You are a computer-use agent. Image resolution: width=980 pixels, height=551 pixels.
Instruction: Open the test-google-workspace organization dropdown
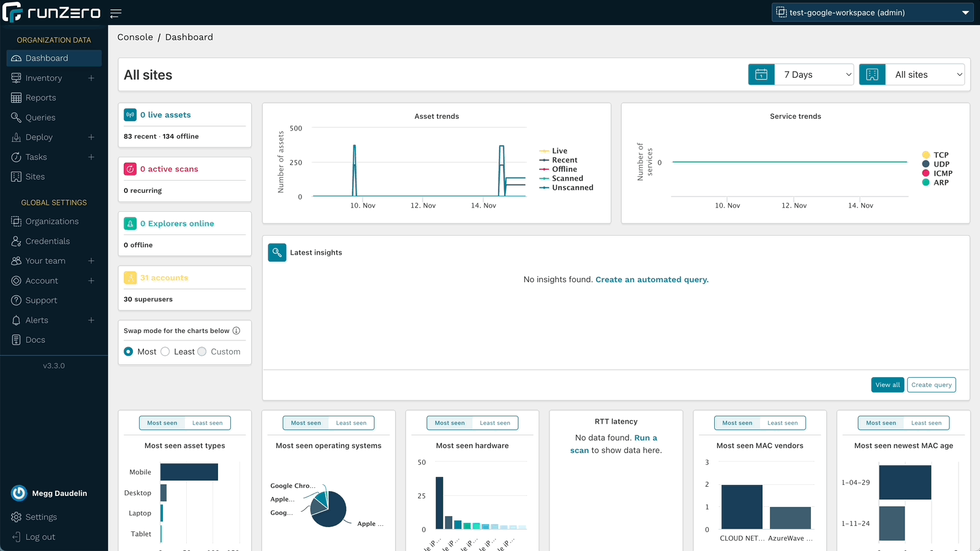tap(873, 12)
